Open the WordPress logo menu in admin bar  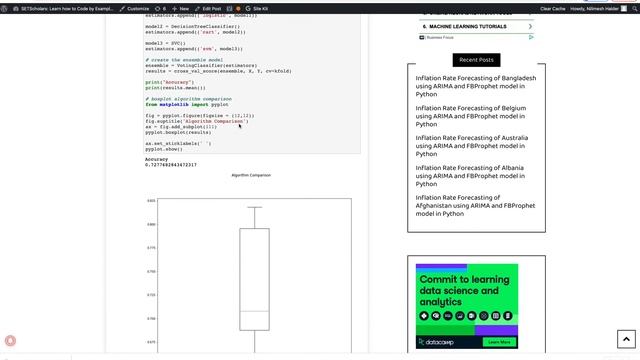4,9
